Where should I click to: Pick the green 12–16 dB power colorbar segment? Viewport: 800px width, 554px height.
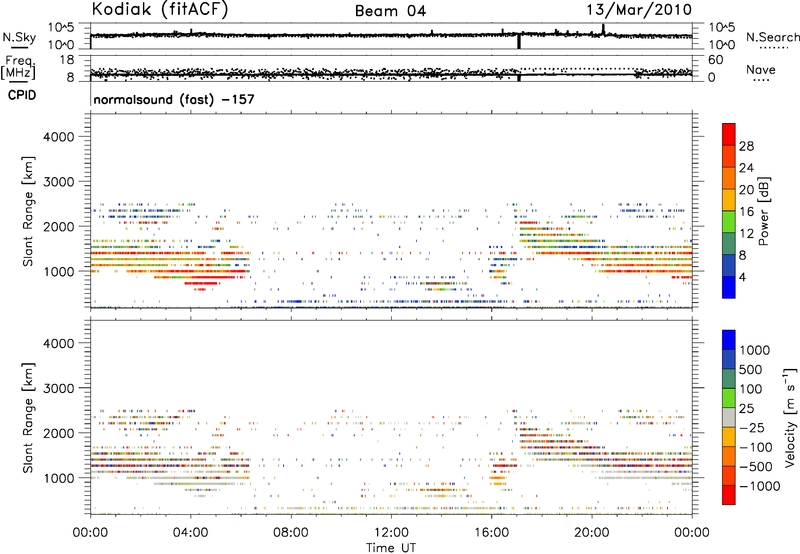click(x=729, y=222)
